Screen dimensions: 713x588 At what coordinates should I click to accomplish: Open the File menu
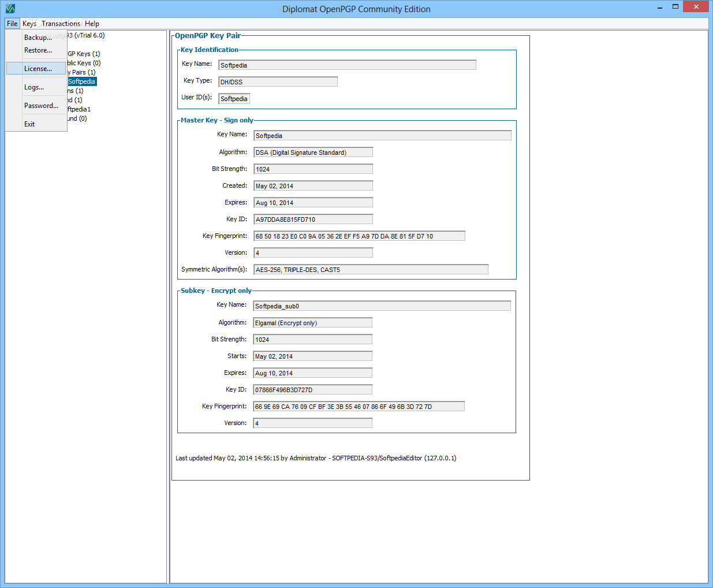point(12,24)
